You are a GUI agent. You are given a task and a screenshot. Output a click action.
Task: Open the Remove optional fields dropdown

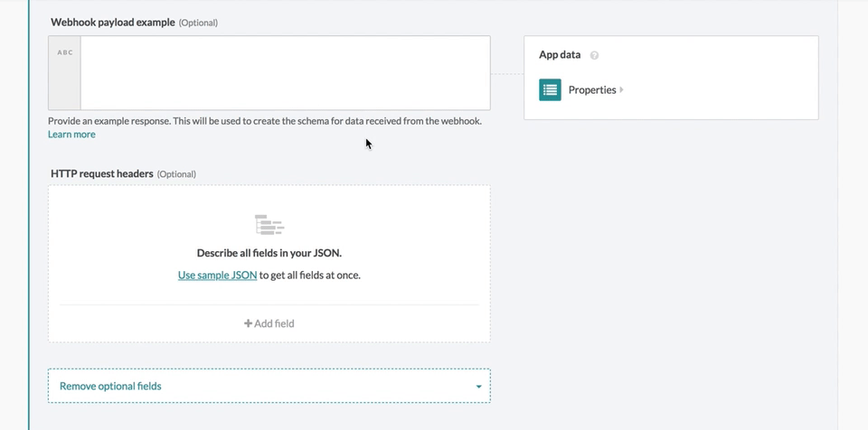pos(269,386)
